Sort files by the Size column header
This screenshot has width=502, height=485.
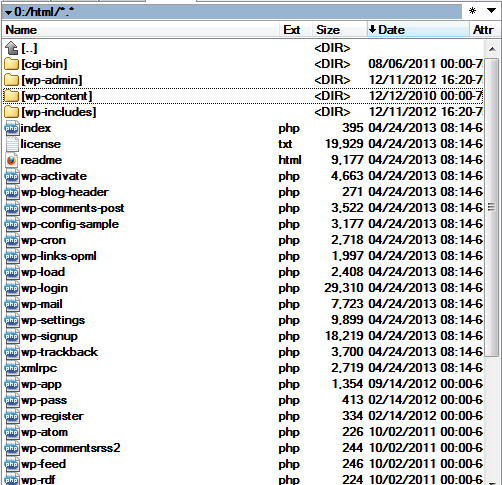(x=340, y=30)
